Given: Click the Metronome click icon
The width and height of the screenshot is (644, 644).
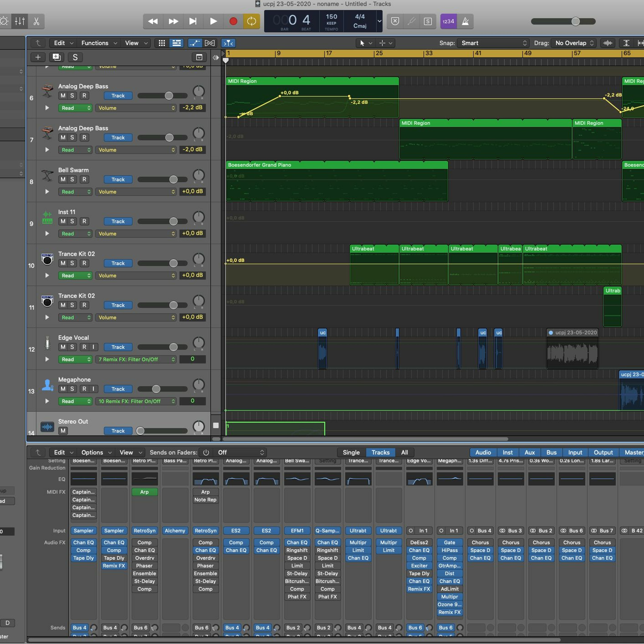Looking at the screenshot, I should point(465,21).
